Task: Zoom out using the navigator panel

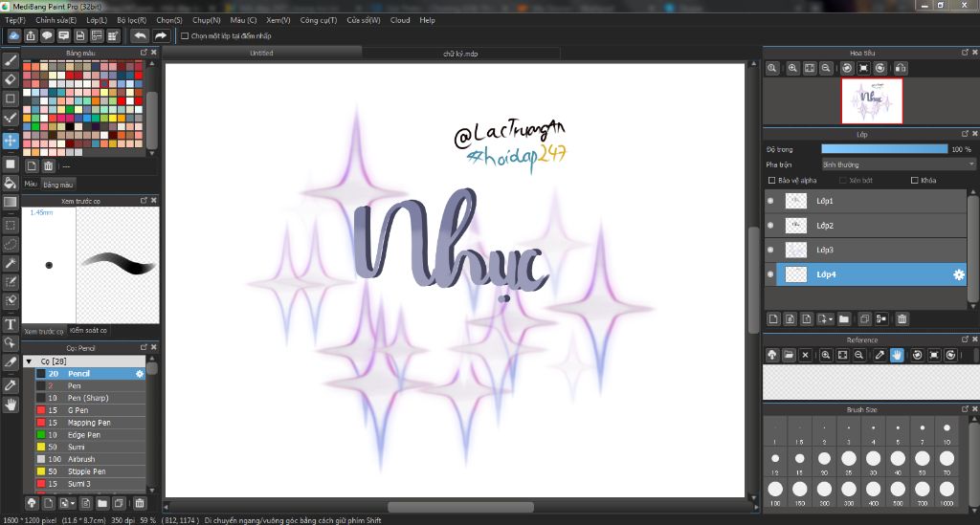Action: pyautogui.click(x=826, y=68)
